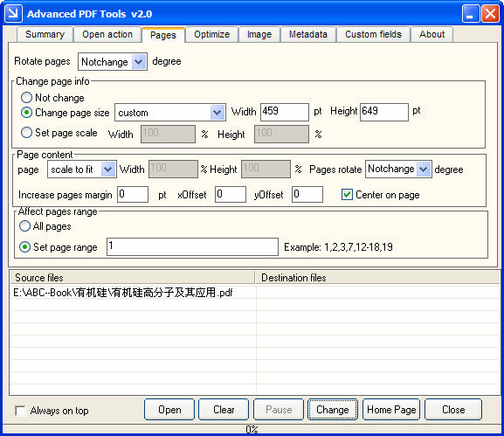The width and height of the screenshot is (504, 436).
Task: Click the Open button
Action: tap(169, 410)
